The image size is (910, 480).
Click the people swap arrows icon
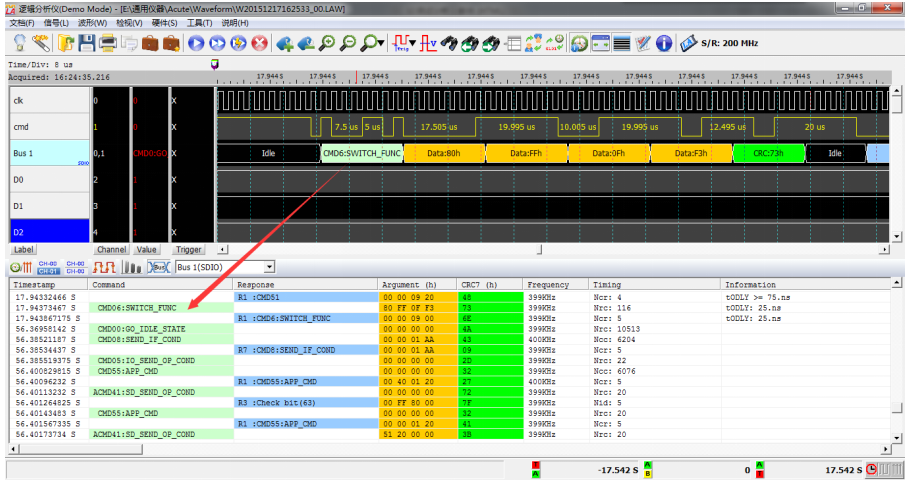click(x=533, y=43)
